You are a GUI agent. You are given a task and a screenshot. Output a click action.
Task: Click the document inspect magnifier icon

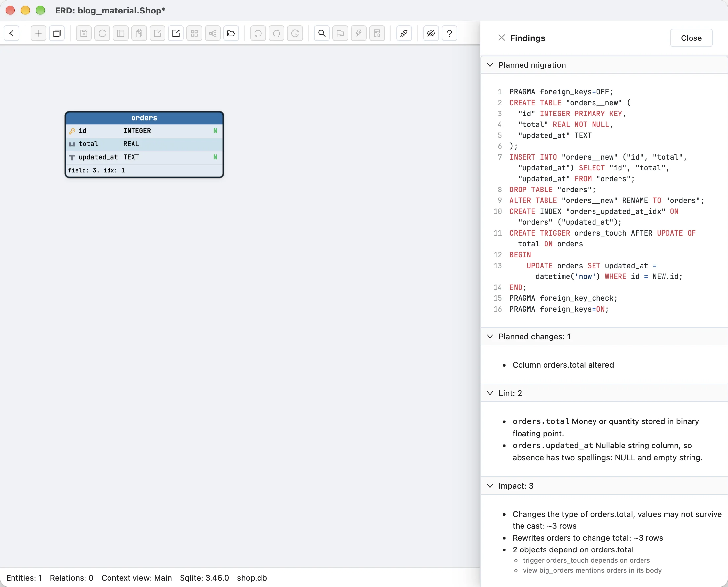[x=377, y=33]
